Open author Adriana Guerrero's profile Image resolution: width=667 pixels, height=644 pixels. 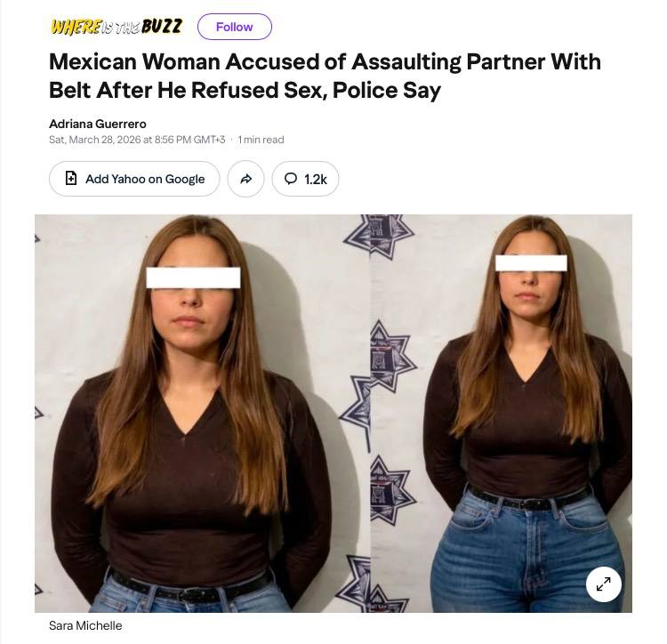click(98, 124)
